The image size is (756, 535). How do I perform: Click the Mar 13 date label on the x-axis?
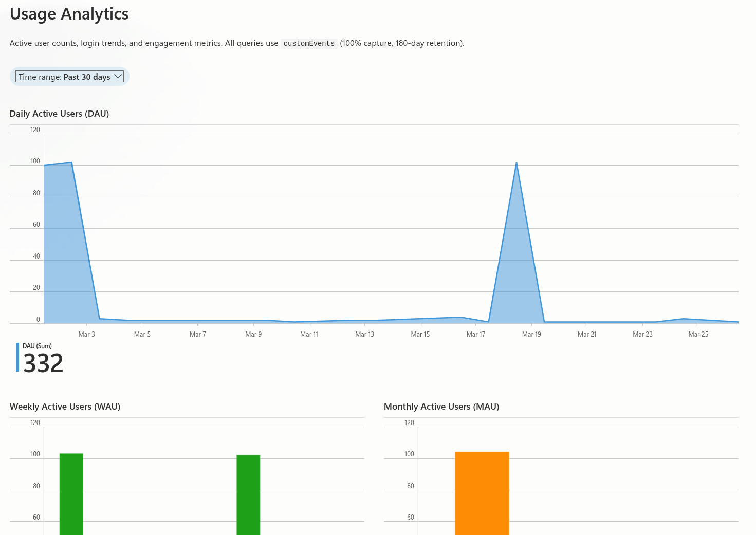pos(365,334)
